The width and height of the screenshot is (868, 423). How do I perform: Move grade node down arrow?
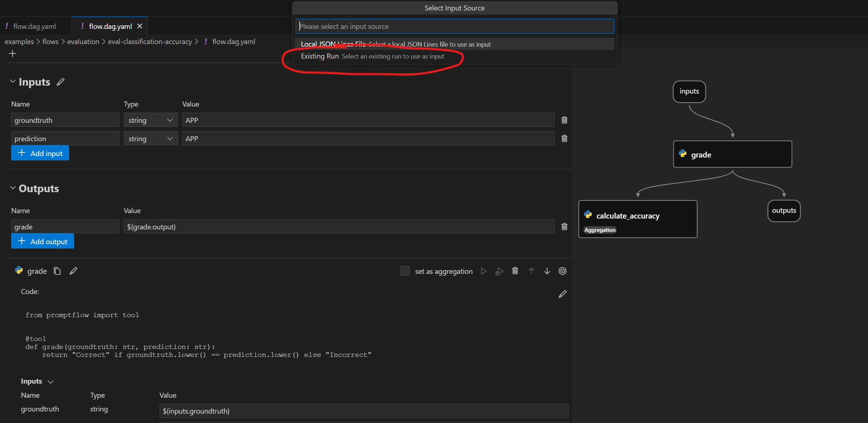click(x=547, y=271)
